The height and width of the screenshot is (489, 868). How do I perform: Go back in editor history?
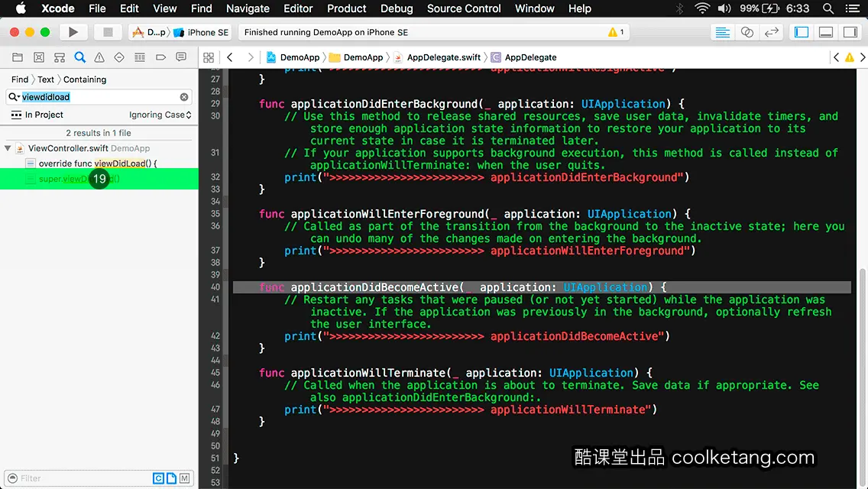(x=230, y=57)
